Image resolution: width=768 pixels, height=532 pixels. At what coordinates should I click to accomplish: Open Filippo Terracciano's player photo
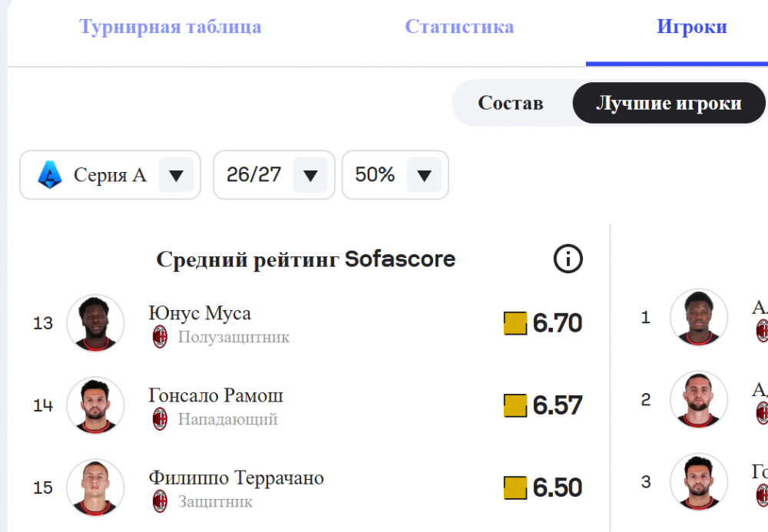pyautogui.click(x=95, y=487)
